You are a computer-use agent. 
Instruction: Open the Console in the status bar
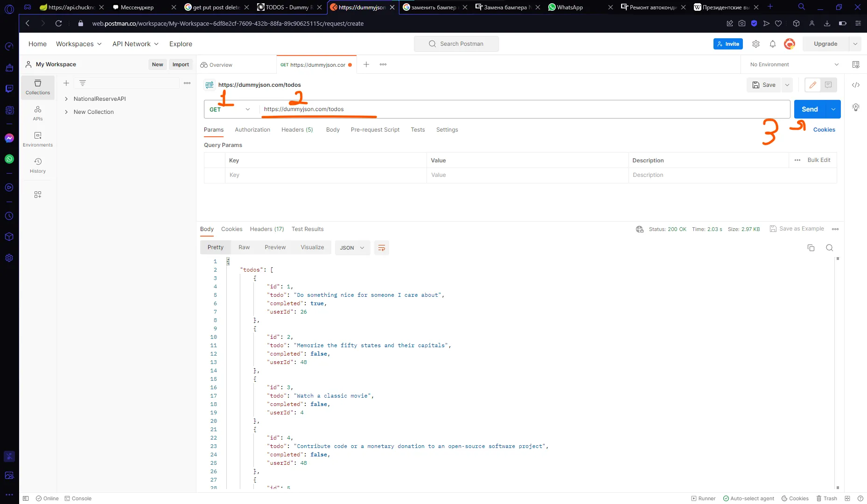(x=78, y=498)
